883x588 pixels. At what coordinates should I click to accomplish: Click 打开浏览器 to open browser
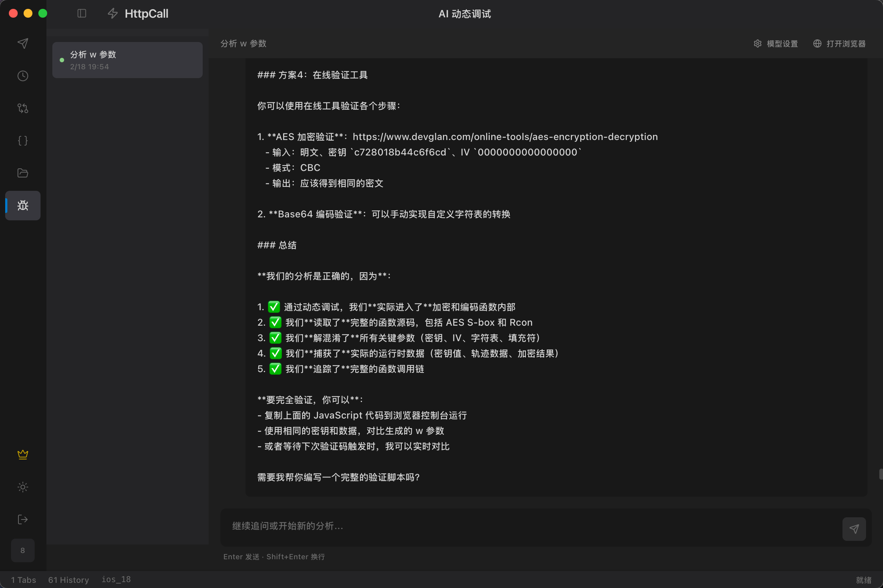pyautogui.click(x=840, y=43)
